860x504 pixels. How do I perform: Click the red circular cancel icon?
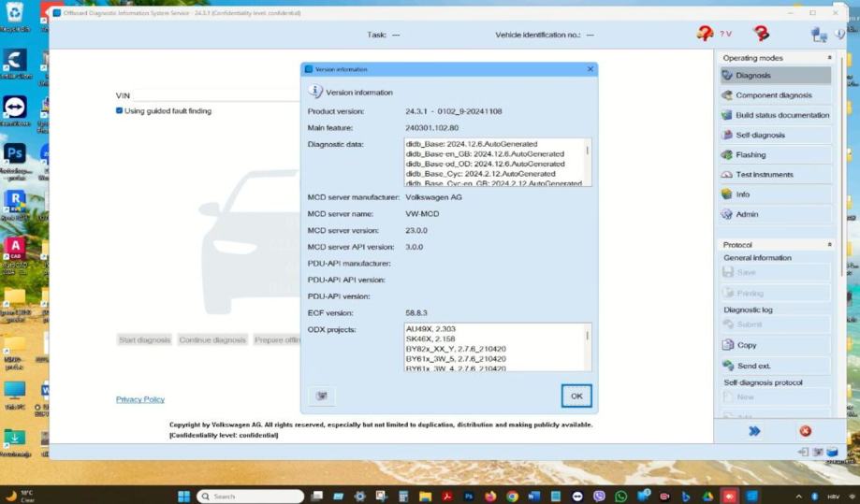click(x=805, y=431)
